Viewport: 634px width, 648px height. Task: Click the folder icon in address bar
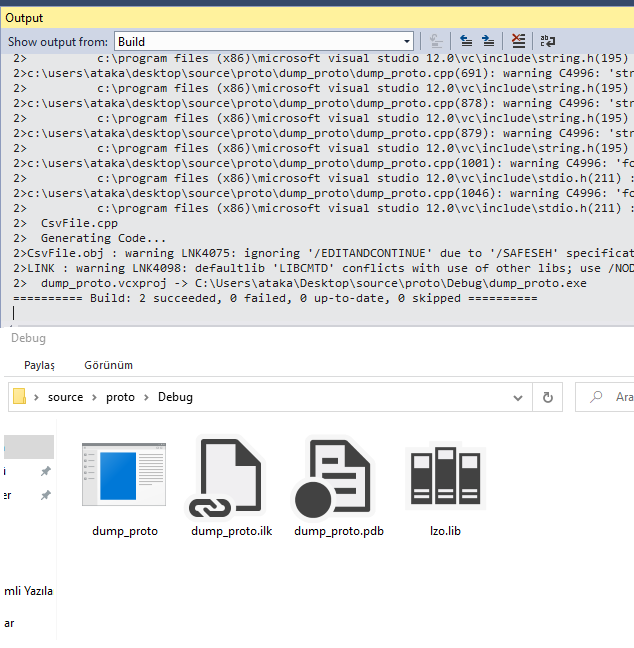pyautogui.click(x=20, y=397)
